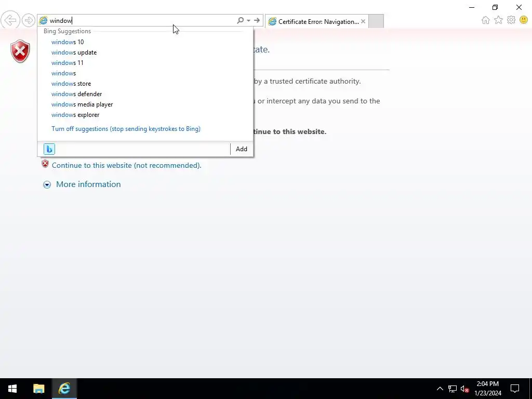Click the smiley feedback icon
Viewport: 532px width, 399px height.
point(524,20)
